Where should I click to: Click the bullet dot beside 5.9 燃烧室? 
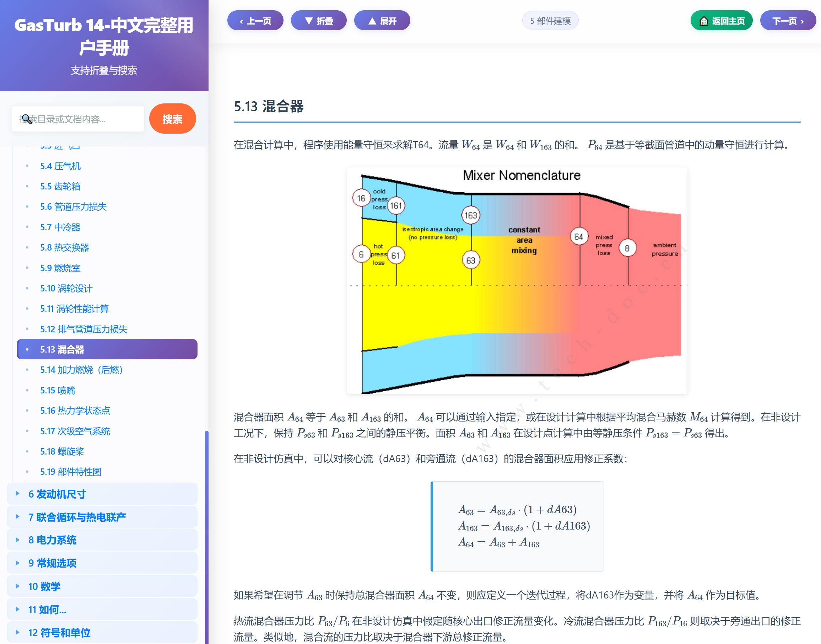27,268
